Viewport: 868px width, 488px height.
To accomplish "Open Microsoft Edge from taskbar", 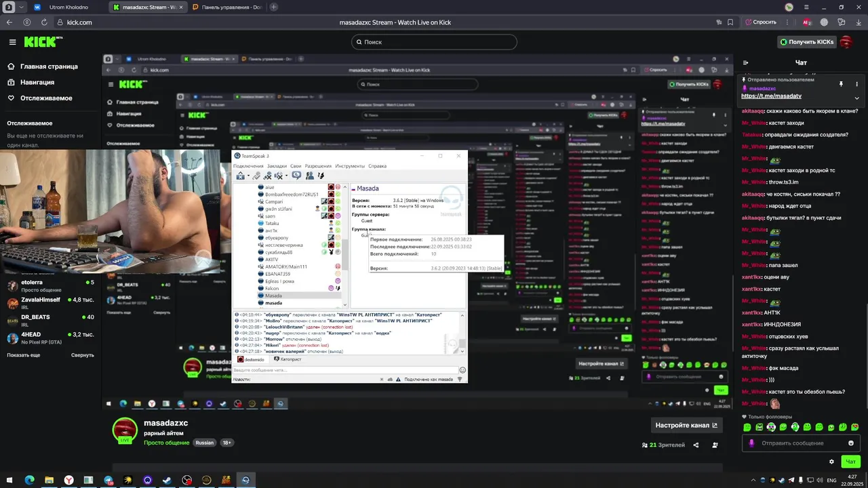I will pos(29,480).
